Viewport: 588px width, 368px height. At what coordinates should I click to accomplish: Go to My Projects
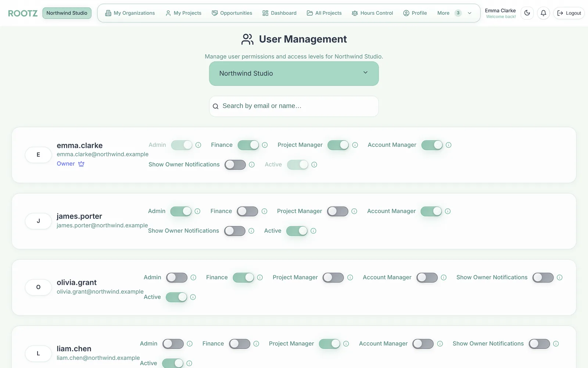[x=183, y=13]
